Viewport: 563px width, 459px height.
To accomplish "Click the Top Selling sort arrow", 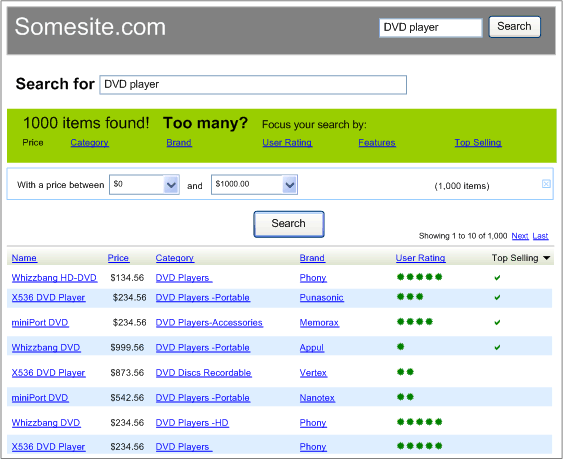I will tap(546, 258).
